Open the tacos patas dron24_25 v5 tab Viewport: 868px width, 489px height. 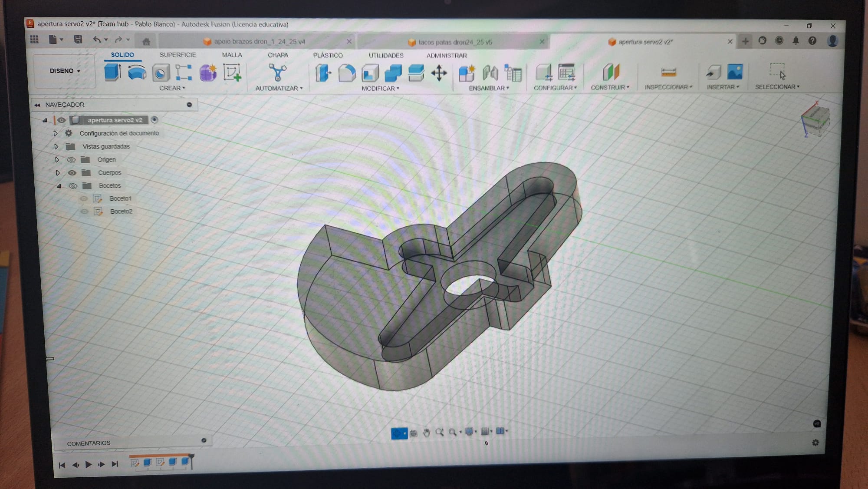pos(454,42)
